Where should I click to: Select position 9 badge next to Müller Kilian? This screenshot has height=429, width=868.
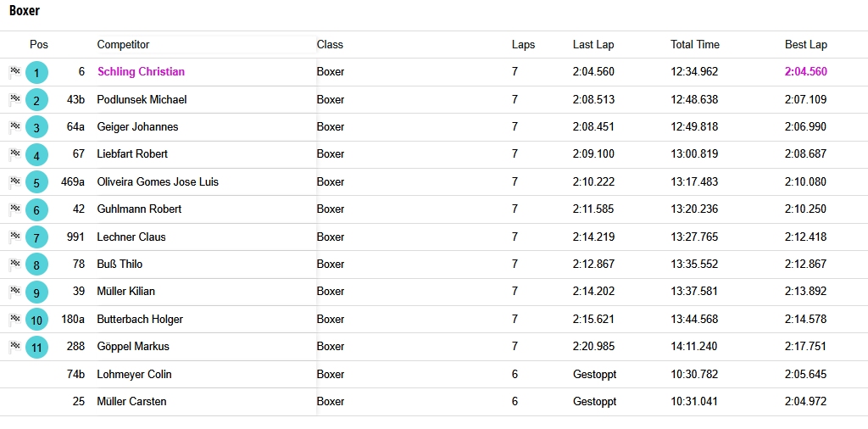pos(36,292)
